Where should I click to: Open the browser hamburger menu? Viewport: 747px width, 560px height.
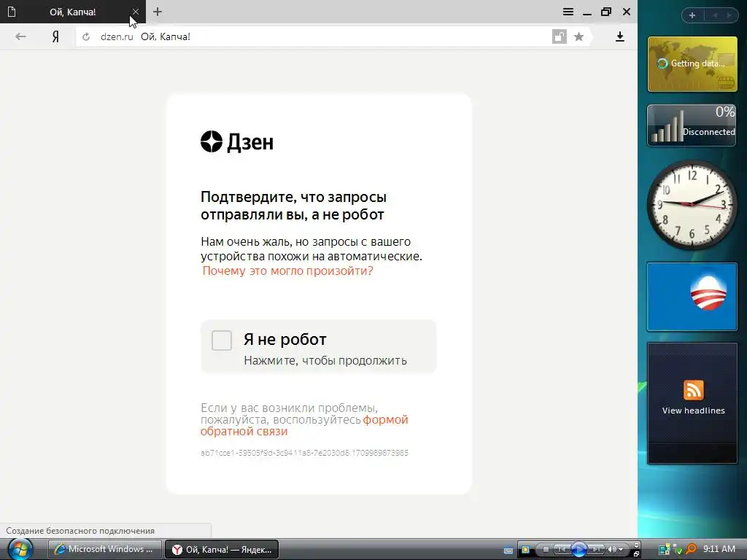tap(568, 12)
